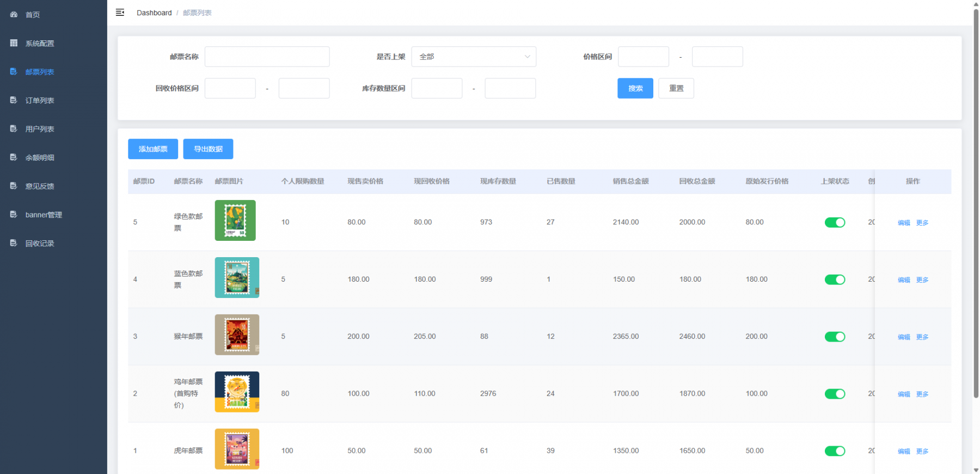Screen dimensions: 980x474
Task: Click the 导出数据 button
Action: [208, 149]
